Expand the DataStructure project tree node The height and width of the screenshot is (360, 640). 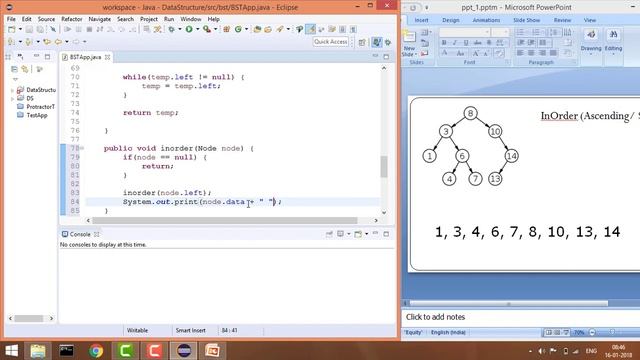point(12,90)
